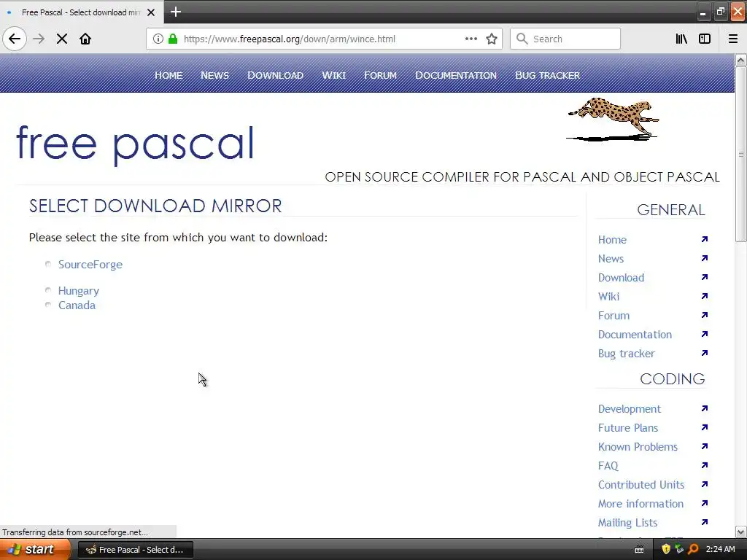Open More information sidebar link
The height and width of the screenshot is (560, 747).
(640, 504)
